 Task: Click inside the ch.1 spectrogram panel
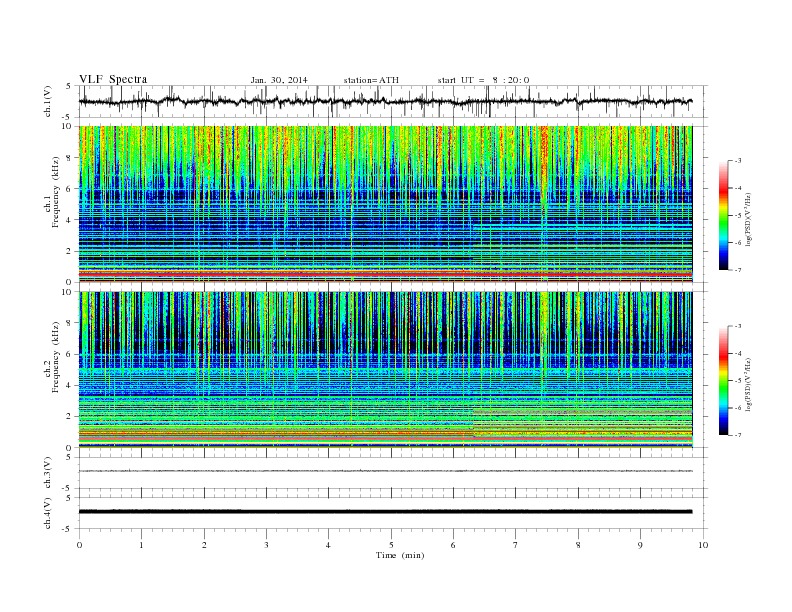click(385, 204)
